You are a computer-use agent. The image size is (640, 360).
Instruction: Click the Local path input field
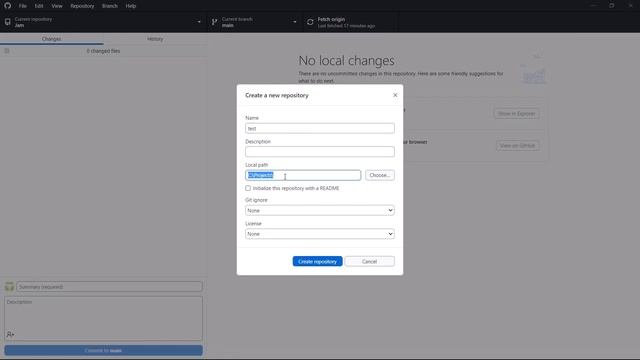pos(303,175)
